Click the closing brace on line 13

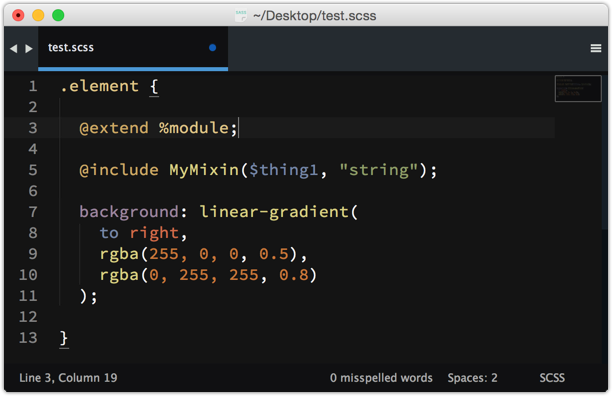tap(64, 338)
